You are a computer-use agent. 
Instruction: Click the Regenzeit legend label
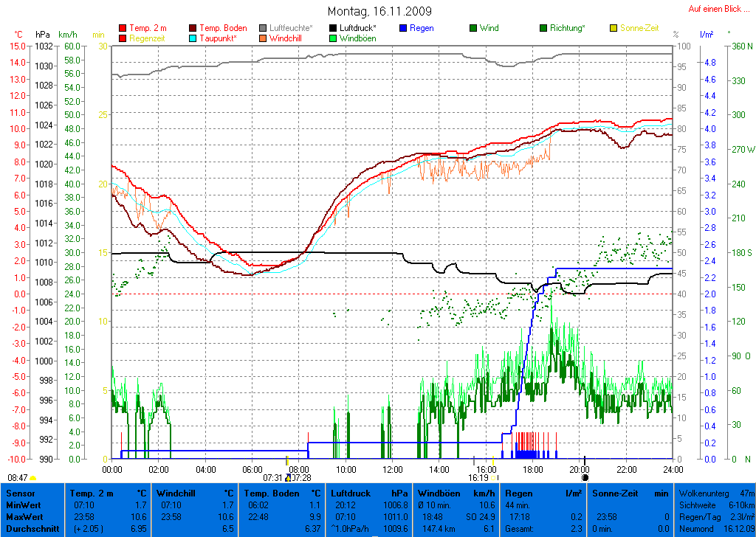pyautogui.click(x=147, y=38)
